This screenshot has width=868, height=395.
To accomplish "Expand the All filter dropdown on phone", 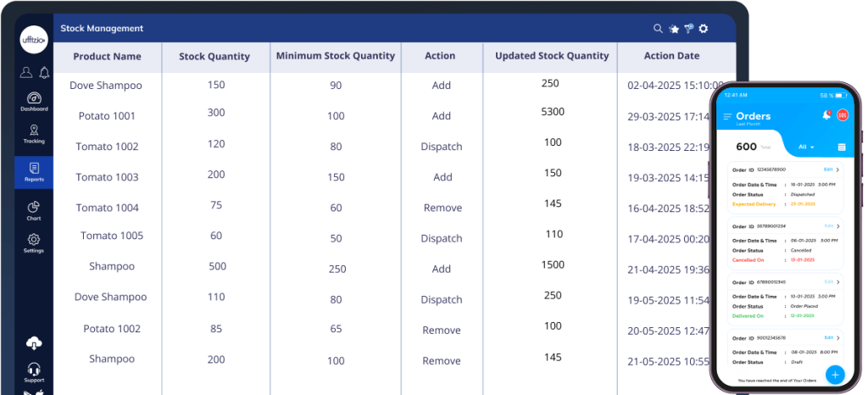I will pos(806,147).
